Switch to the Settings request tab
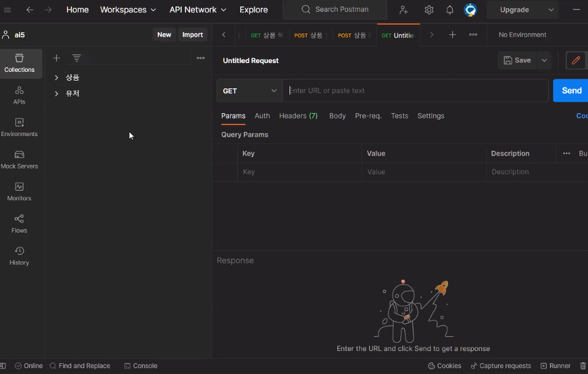Screen dimensions: 588x374 tap(431, 116)
